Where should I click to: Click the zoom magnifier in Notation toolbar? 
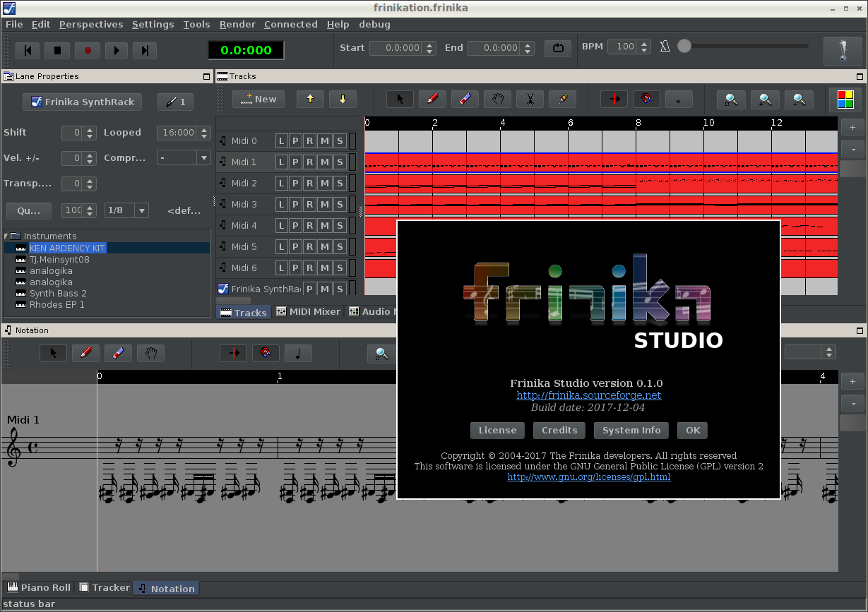coord(381,352)
